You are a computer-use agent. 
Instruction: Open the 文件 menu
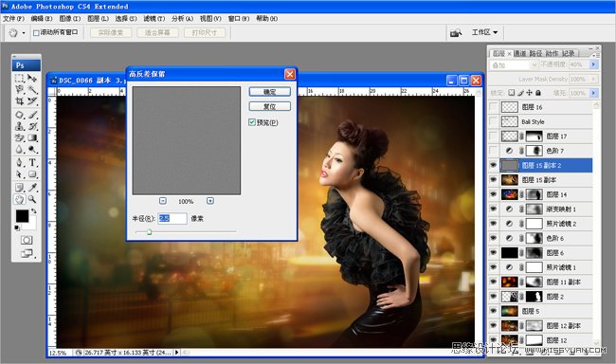click(x=13, y=18)
